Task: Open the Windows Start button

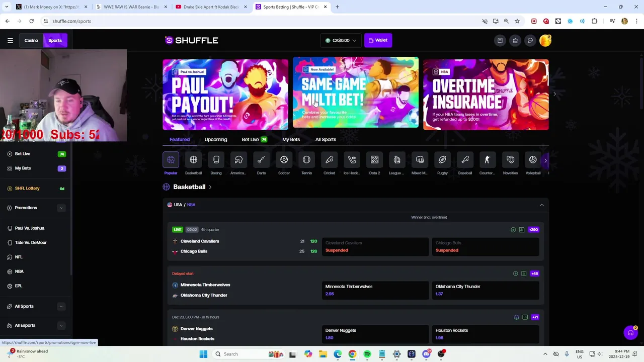Action: [x=203, y=354]
